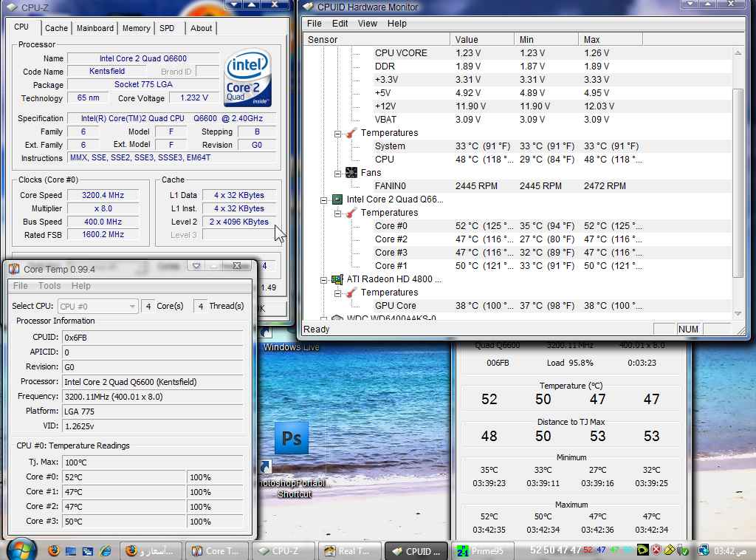This screenshot has width=756, height=560.
Task: Switch to CPUID taskbar button
Action: point(416,551)
